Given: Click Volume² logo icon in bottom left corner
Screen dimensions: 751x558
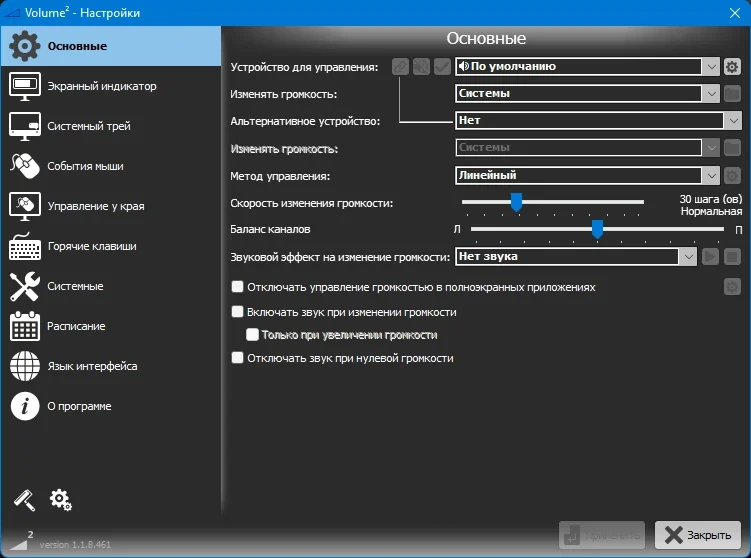Looking at the screenshot, I should (x=21, y=540).
